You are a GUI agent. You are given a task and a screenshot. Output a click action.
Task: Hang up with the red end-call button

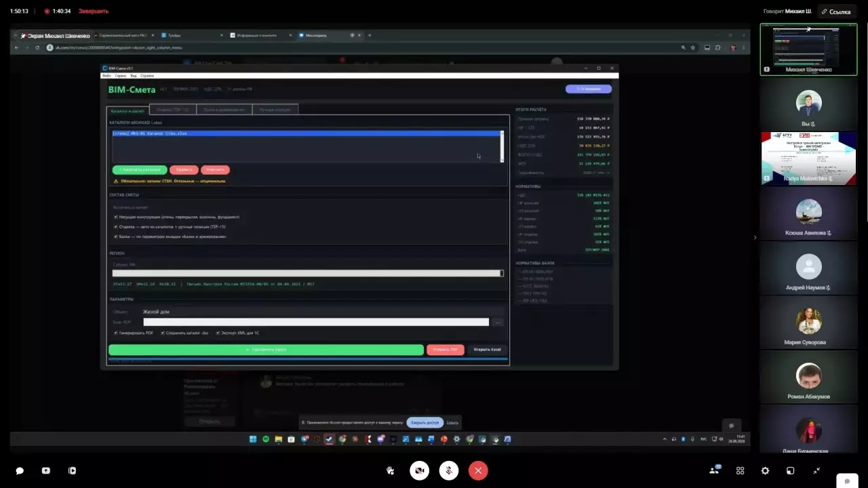point(478,470)
